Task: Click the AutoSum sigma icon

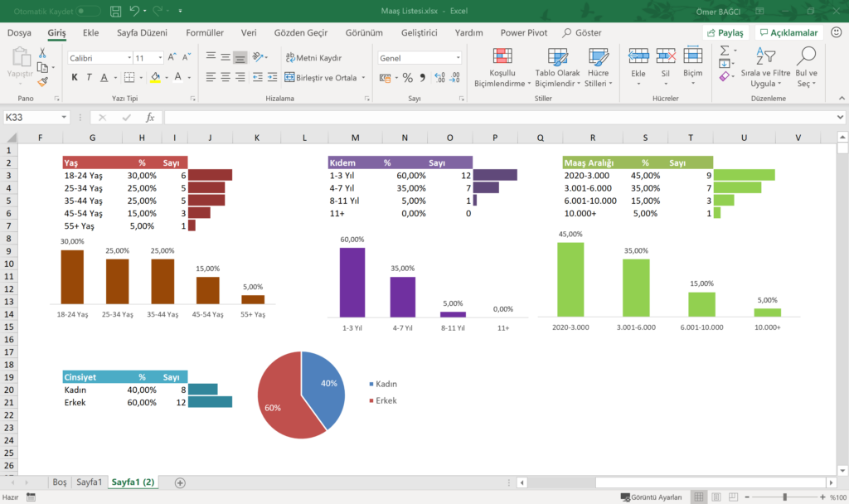Action: point(724,51)
